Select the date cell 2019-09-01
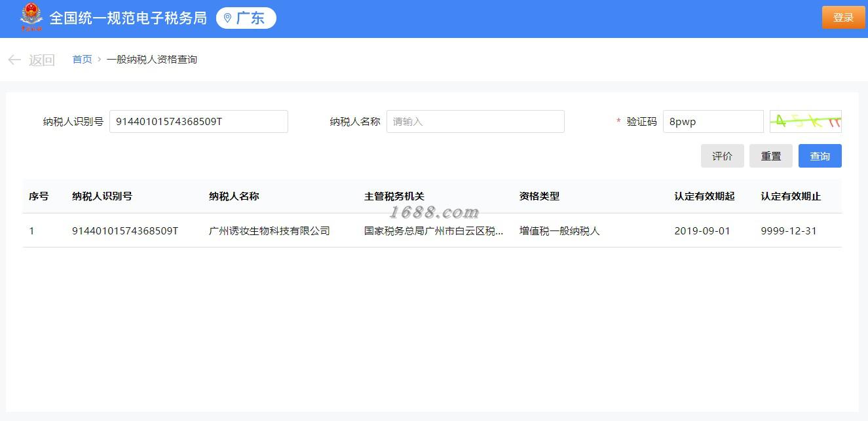Screen dimensions: 868x421 click(702, 231)
